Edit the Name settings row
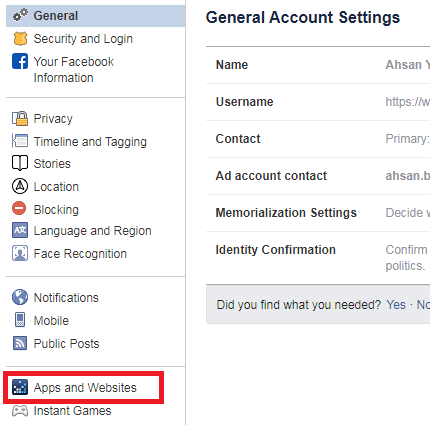The width and height of the screenshot is (430, 425). click(318, 65)
